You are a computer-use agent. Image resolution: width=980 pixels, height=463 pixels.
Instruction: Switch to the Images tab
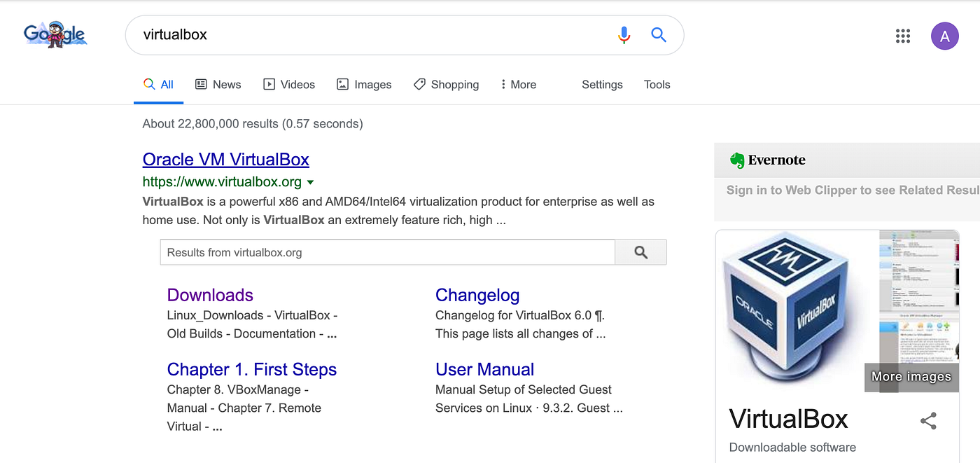[x=364, y=85]
